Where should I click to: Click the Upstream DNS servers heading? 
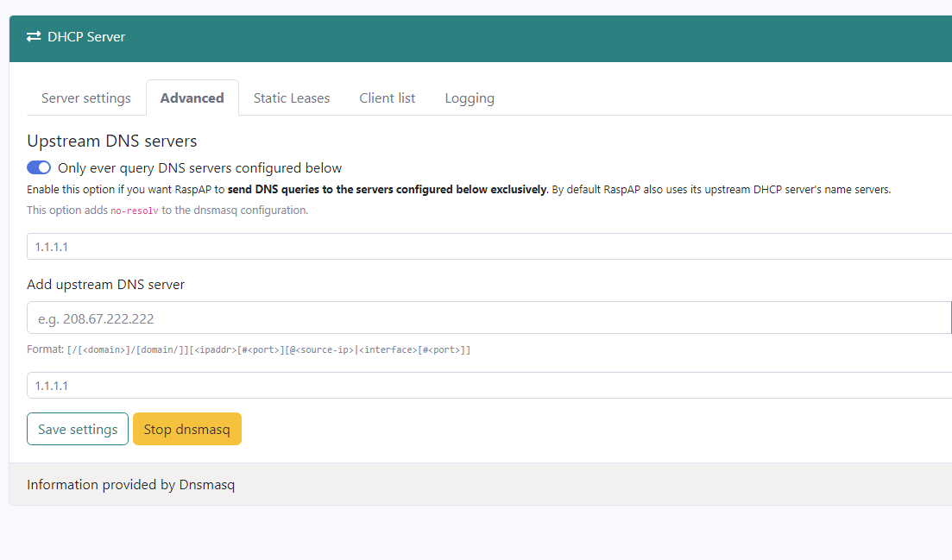(111, 141)
